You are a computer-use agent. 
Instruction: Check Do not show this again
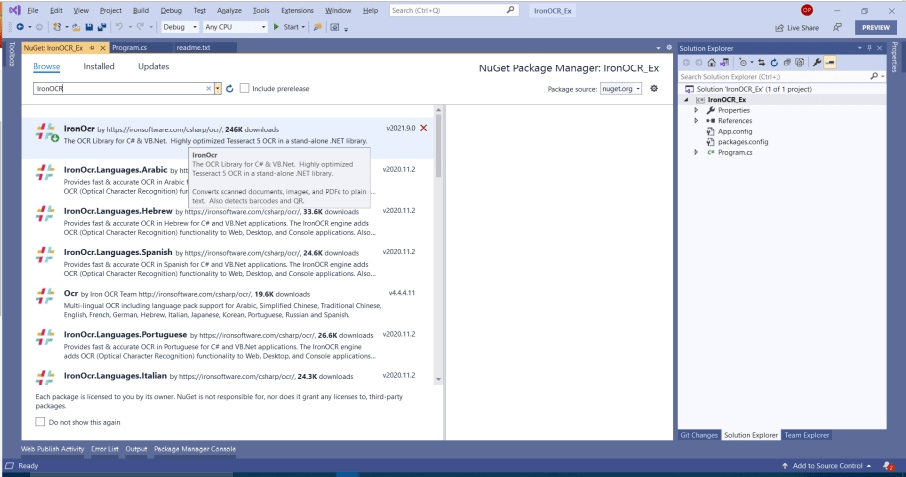tap(40, 422)
